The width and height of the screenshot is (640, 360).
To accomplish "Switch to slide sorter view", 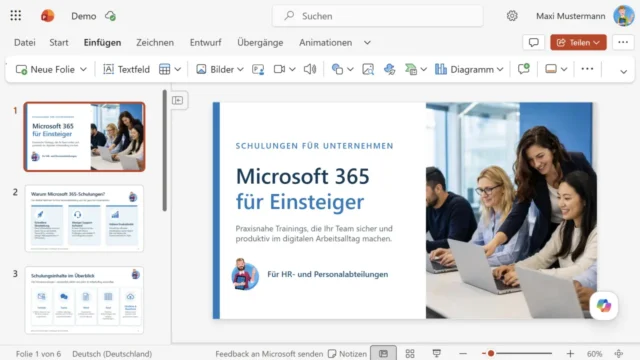I will [410, 353].
